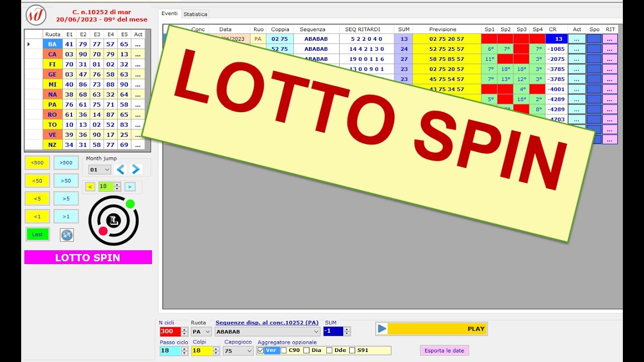Open the ABABAB sequence dropdown

click(x=267, y=332)
